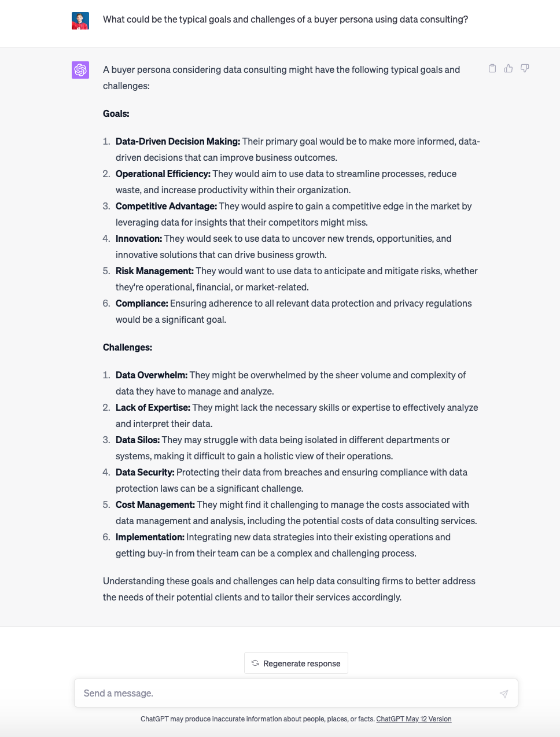This screenshot has width=560, height=737.
Task: Click the inaccurate information disclaimer text
Action: (x=257, y=719)
